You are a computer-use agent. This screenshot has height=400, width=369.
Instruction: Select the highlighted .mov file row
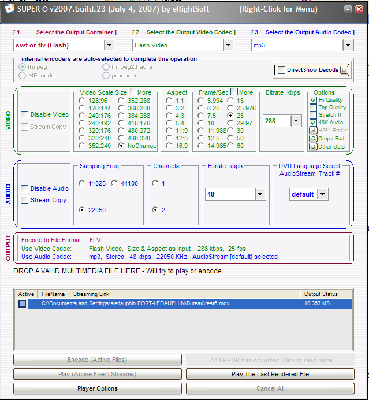tap(190, 304)
